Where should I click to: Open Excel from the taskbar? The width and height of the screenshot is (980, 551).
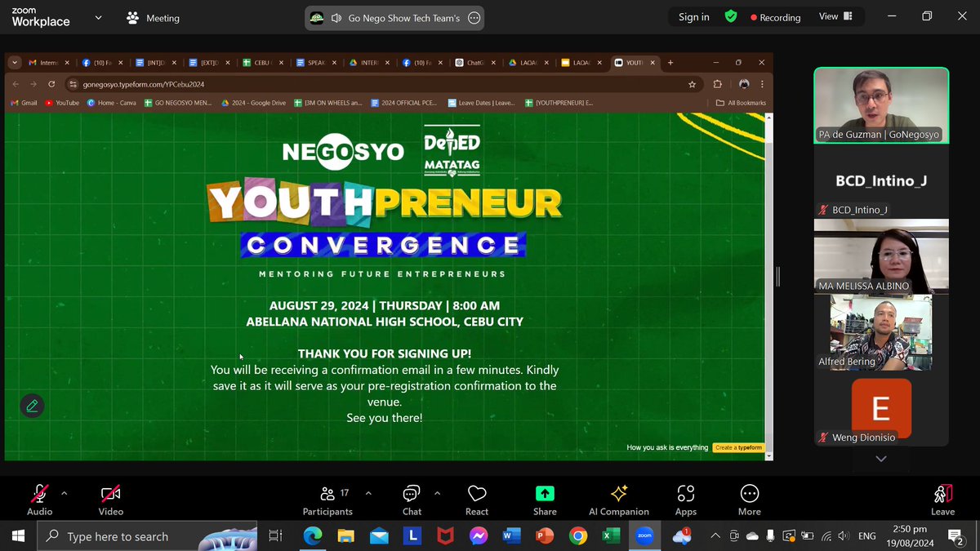point(611,536)
